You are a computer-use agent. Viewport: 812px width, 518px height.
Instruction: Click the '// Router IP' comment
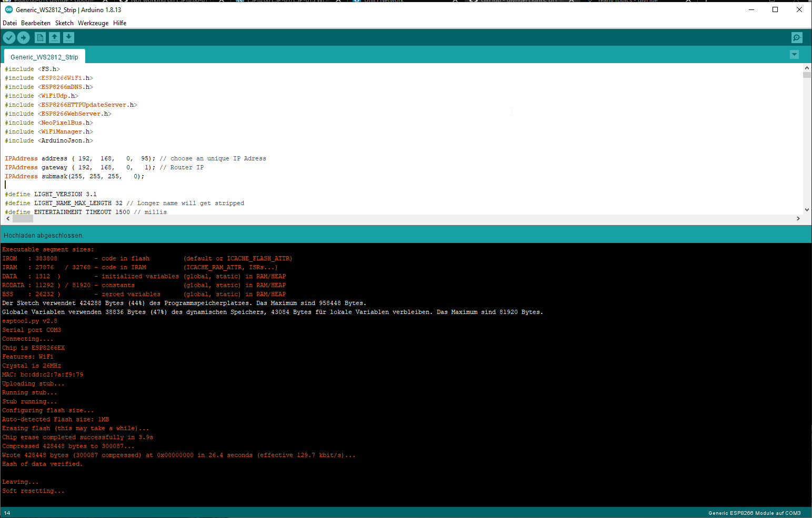(x=182, y=167)
